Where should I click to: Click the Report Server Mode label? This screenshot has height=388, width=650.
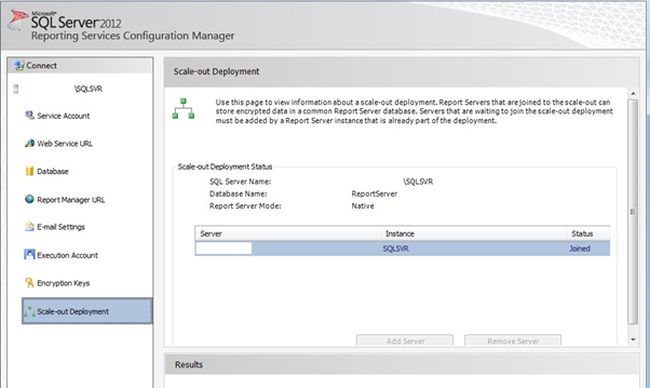coord(245,206)
